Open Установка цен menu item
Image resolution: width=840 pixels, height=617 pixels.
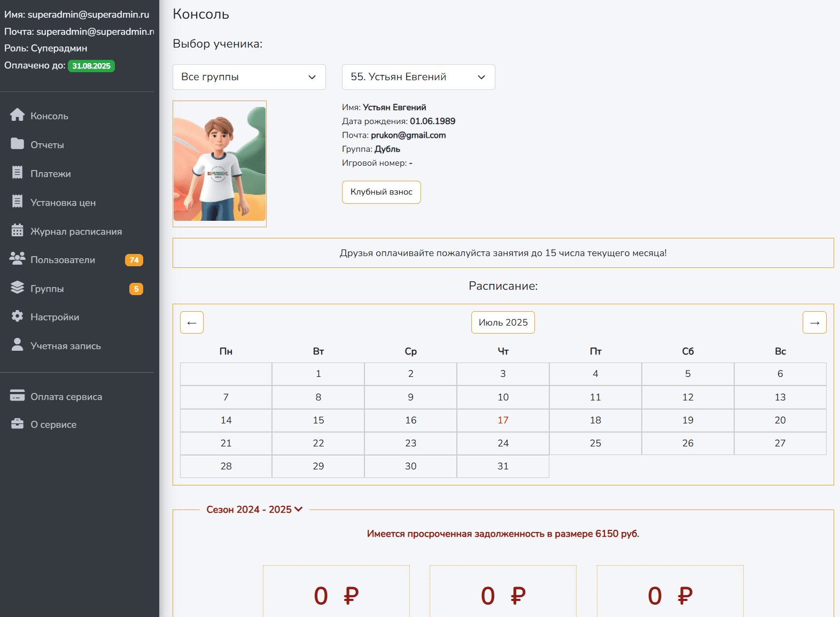click(63, 203)
